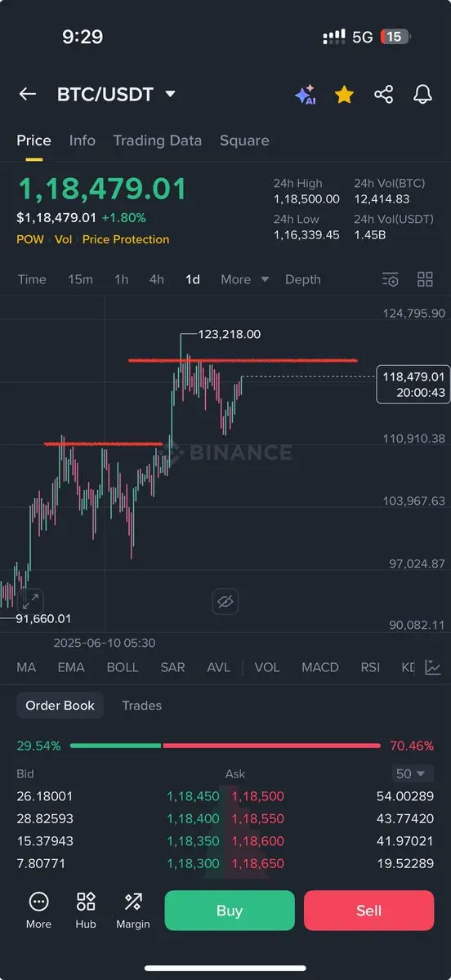451x980 pixels.
Task: Open the More timeframes dropdown
Action: 244,279
